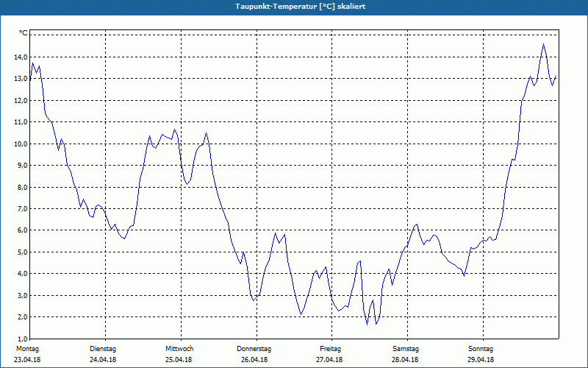The height and width of the screenshot is (368, 588).
Task: Click the Freitag day label
Action: tap(330, 349)
